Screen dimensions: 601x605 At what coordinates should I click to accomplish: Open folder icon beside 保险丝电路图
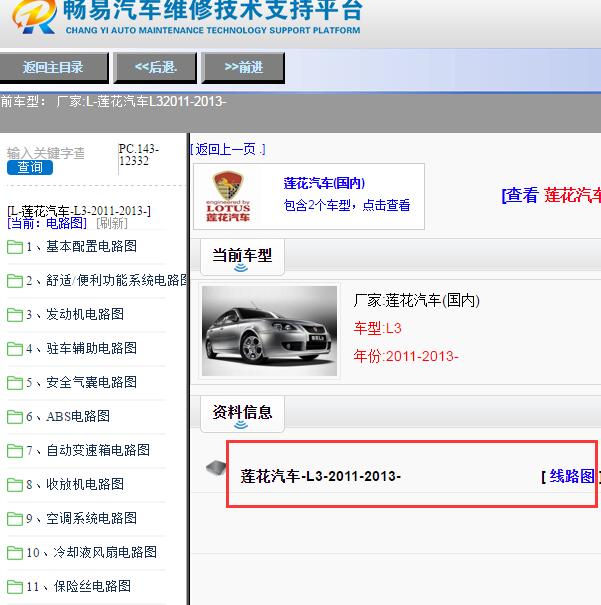point(15,586)
